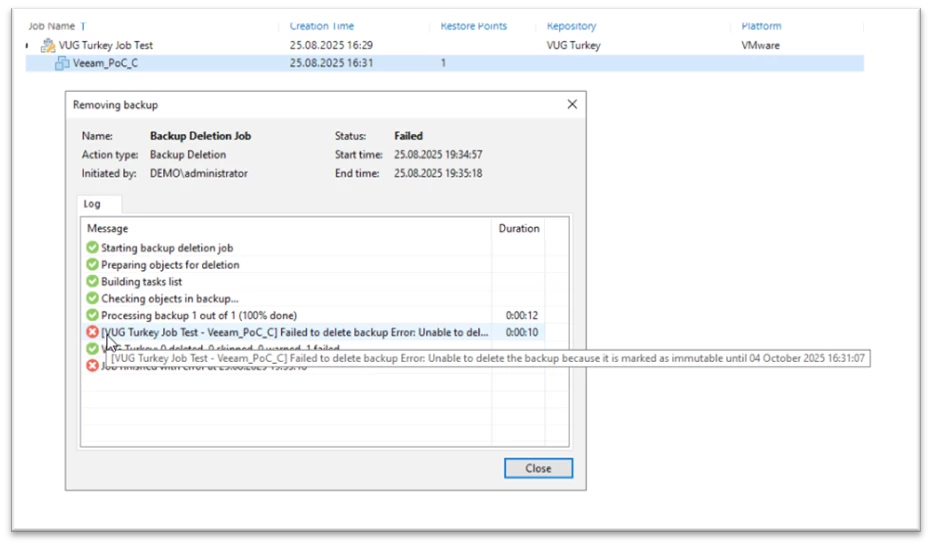This screenshot has width=932, height=546.
Task: Click the 'VMware' platform cell
Action: pyautogui.click(x=760, y=45)
